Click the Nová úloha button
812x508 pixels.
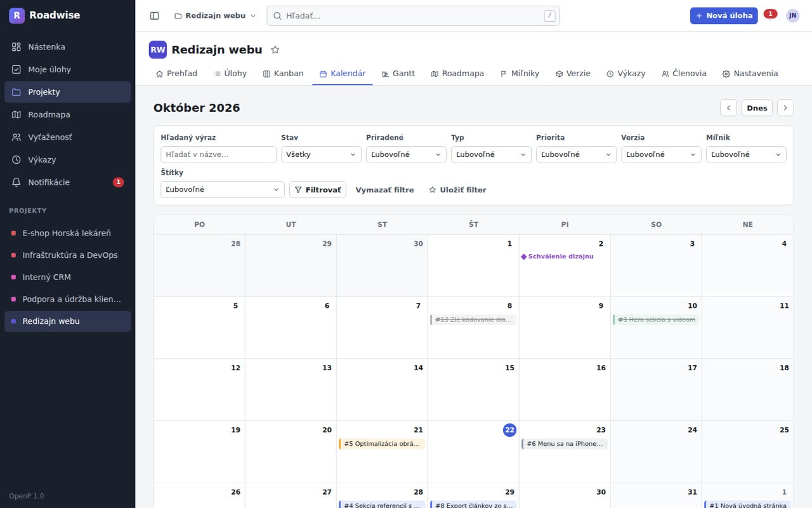click(724, 16)
